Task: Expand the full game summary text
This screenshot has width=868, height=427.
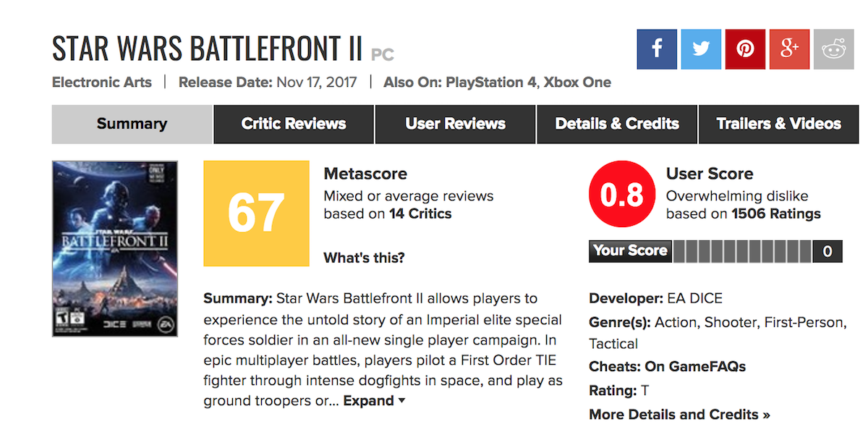Action: click(x=374, y=401)
